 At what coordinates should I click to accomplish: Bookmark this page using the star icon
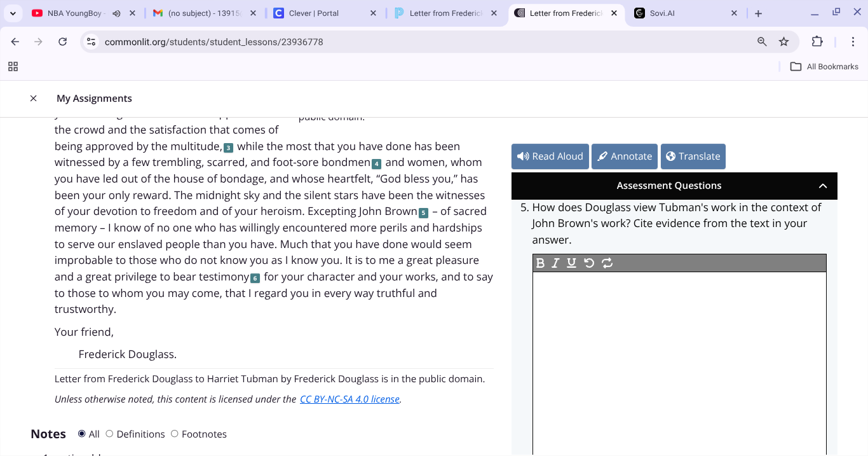784,41
